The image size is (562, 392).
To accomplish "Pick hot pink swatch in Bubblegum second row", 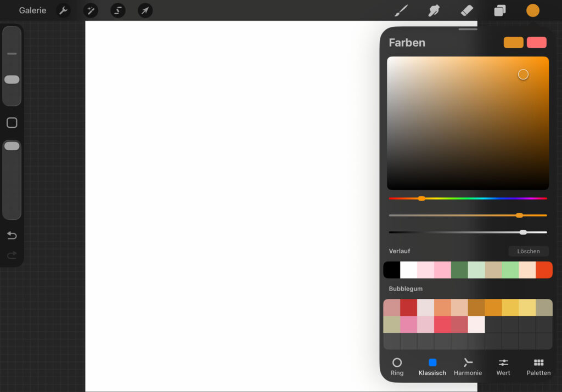I will coord(408,325).
